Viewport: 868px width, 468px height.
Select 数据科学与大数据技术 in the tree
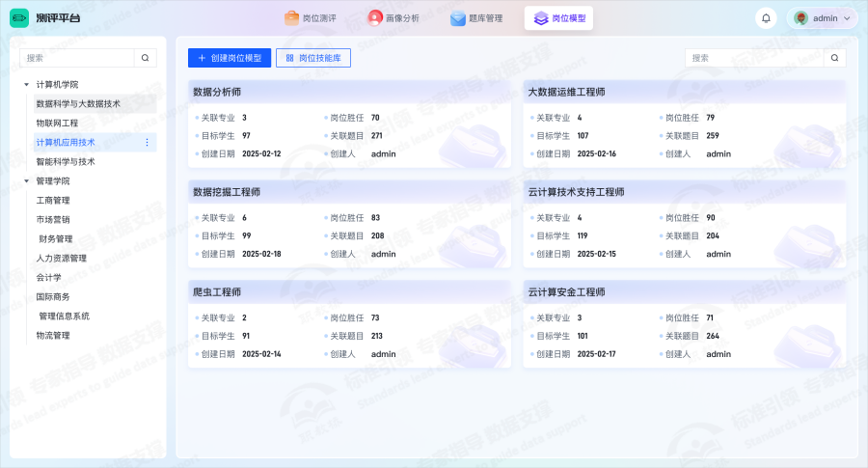(x=78, y=104)
